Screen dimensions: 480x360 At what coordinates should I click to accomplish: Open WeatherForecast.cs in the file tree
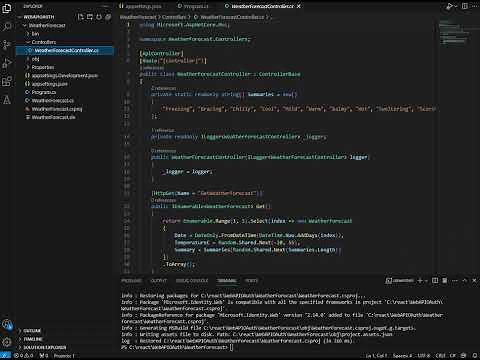65,101
